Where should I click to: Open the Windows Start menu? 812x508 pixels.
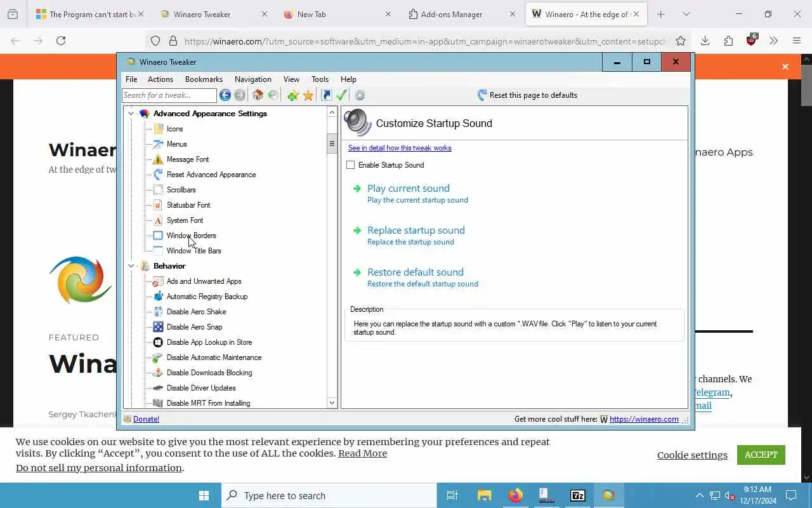pos(204,495)
